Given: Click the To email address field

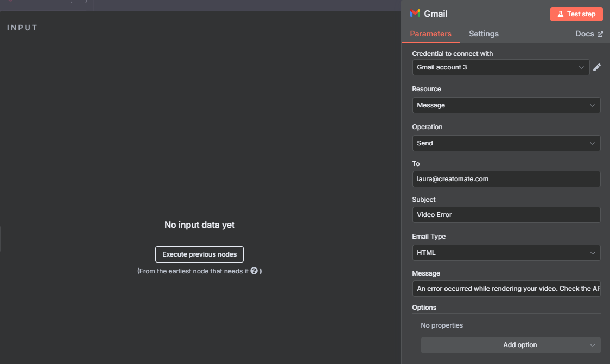Looking at the screenshot, I should click(506, 179).
